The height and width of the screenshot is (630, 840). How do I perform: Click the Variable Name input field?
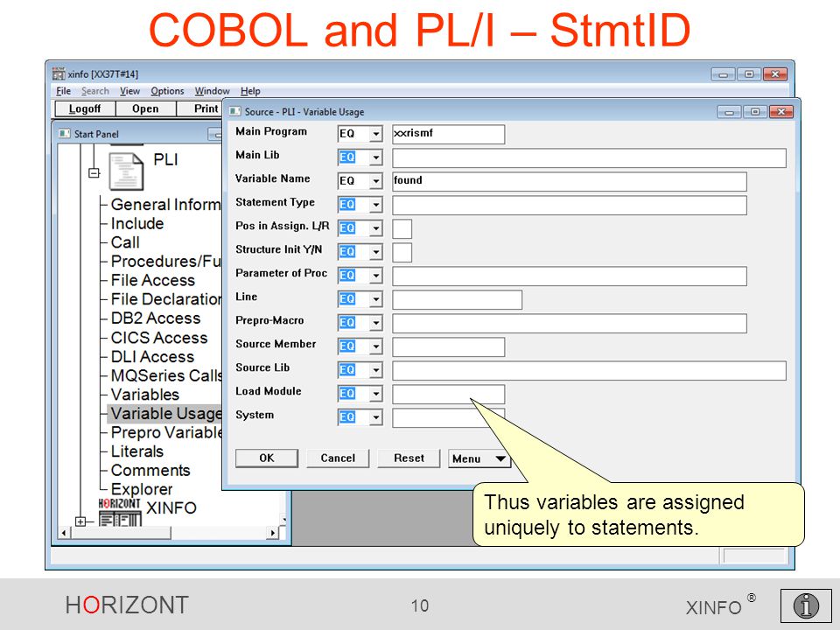[570, 181]
